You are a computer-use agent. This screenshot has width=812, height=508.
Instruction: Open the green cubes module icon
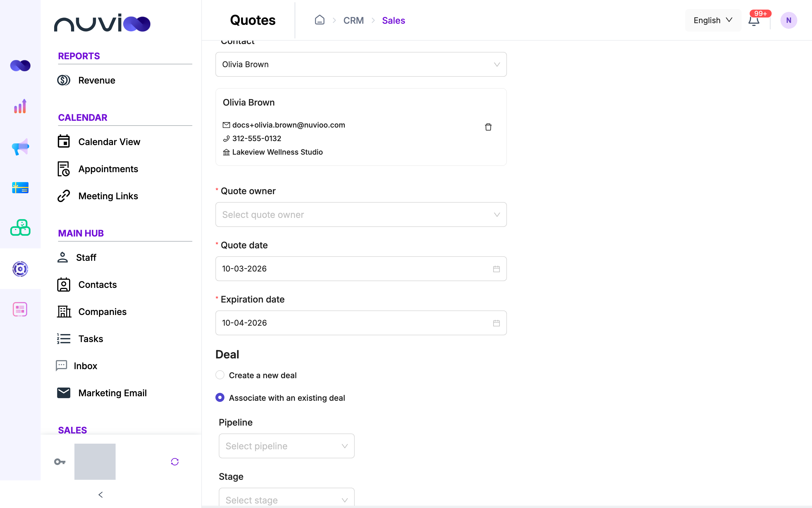(20, 228)
